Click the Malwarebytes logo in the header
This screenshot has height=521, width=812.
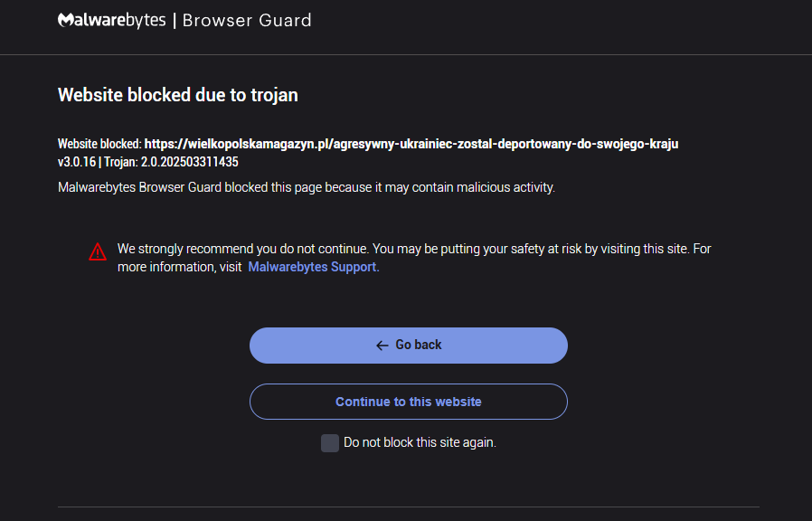pyautogui.click(x=111, y=20)
